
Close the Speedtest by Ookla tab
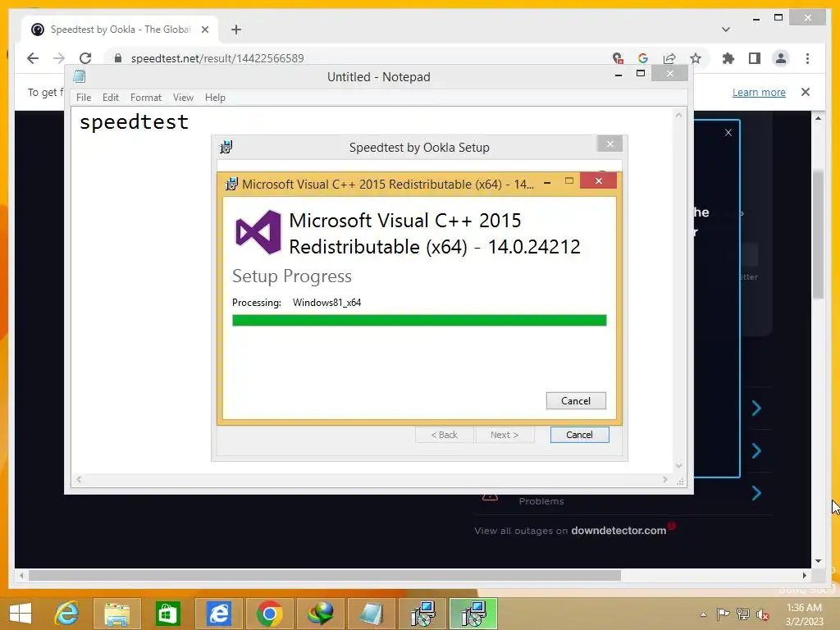[x=204, y=30]
